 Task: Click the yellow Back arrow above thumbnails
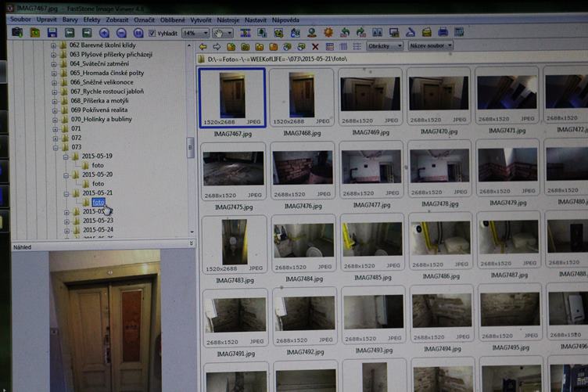pyautogui.click(x=203, y=46)
